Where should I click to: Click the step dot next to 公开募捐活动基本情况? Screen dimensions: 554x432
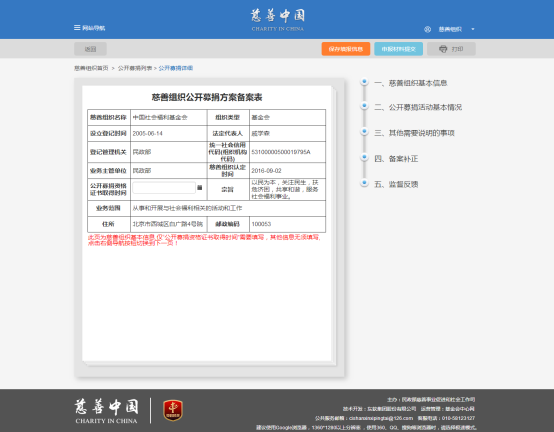click(x=364, y=106)
